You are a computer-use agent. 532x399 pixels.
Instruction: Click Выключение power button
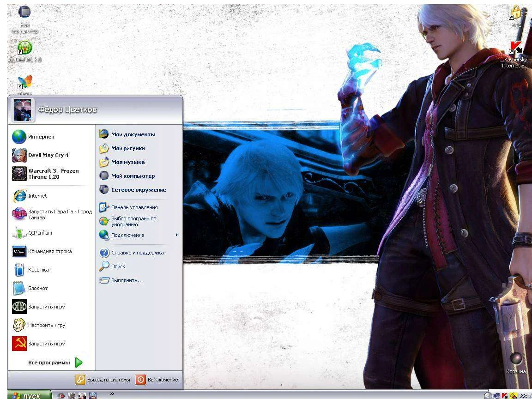(157, 380)
